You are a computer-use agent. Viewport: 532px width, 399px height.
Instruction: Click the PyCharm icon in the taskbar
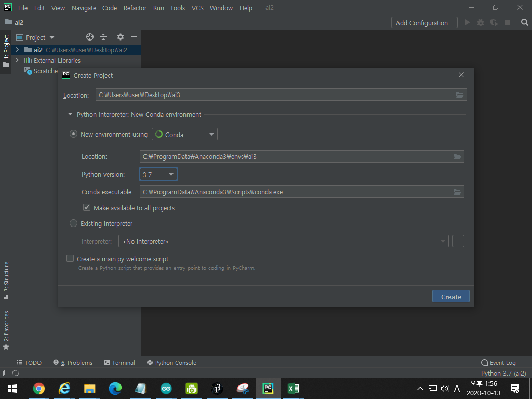click(268, 389)
